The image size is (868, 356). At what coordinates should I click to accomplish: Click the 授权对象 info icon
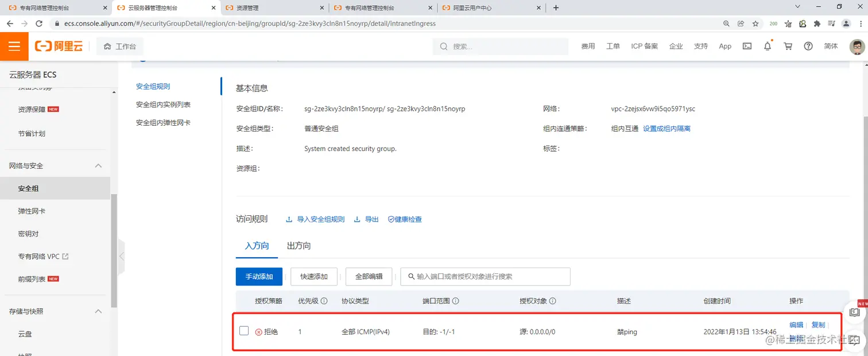tap(553, 301)
